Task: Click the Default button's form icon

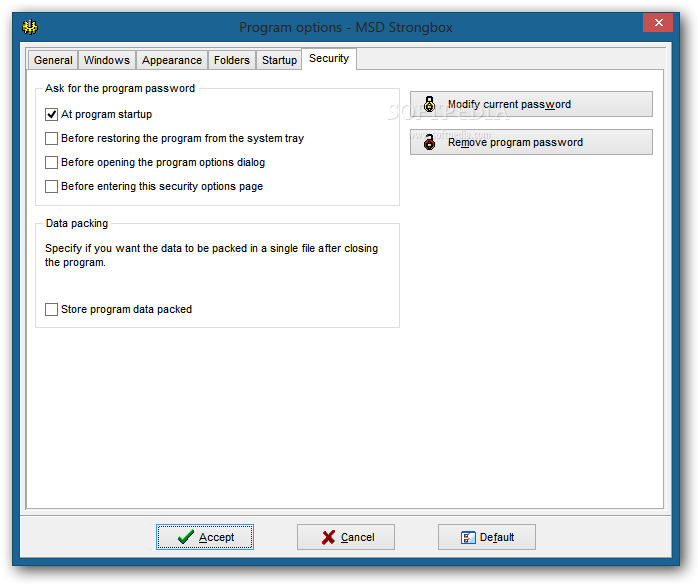Action: click(468, 537)
